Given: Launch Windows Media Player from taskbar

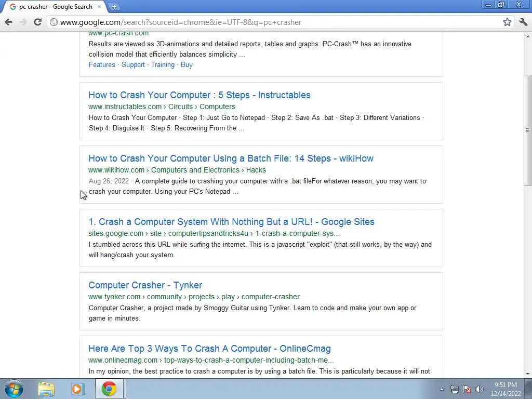Looking at the screenshot, I should tap(77, 389).
